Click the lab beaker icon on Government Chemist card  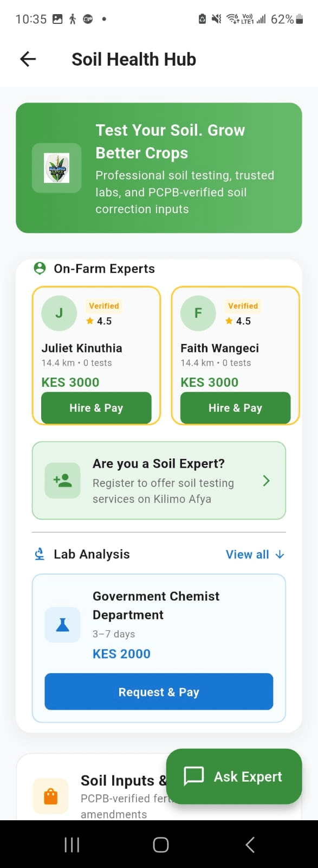pos(62,624)
